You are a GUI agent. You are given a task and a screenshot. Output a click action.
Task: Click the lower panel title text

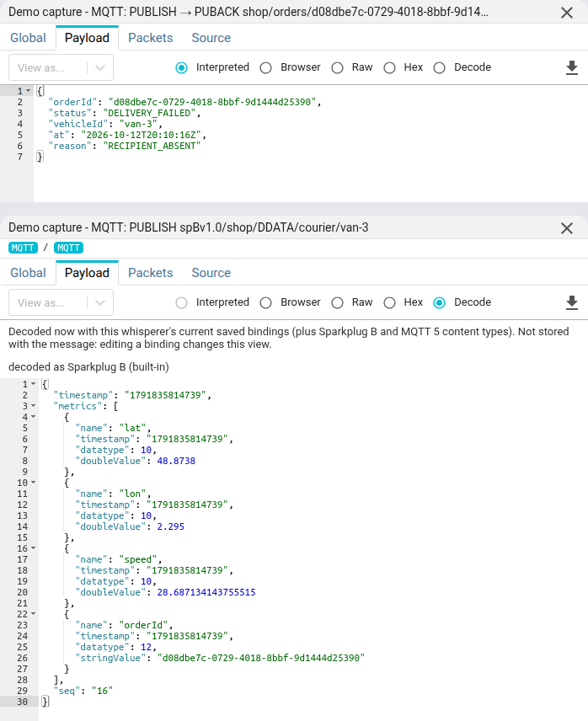pyautogui.click(x=189, y=227)
